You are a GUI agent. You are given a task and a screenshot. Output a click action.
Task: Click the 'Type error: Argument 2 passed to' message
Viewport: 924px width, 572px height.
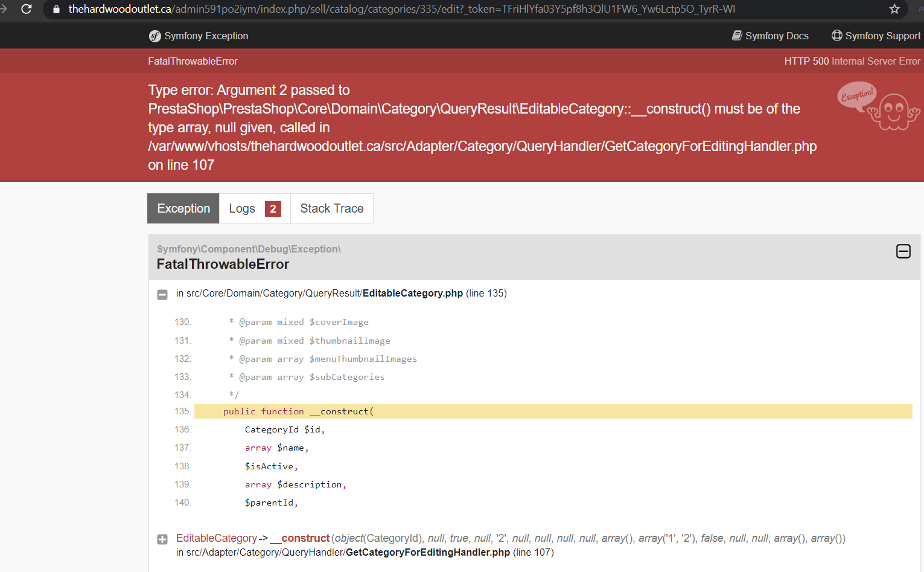tap(249, 90)
